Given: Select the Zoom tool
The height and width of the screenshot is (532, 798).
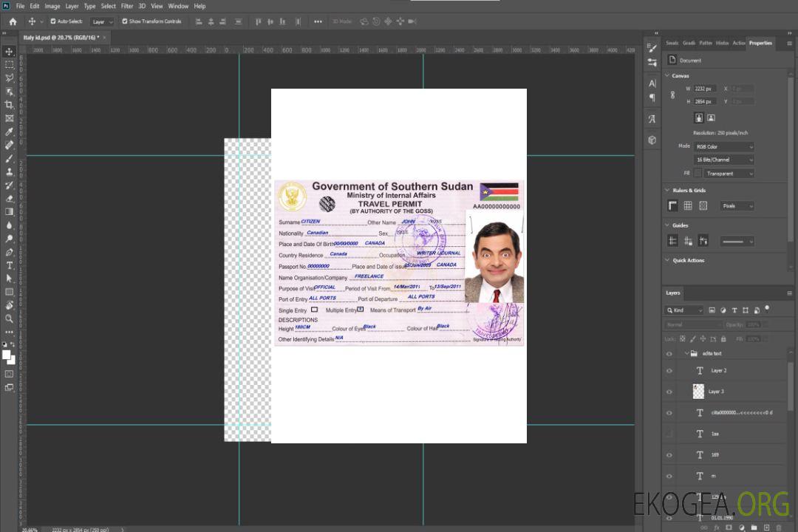Looking at the screenshot, I should (10, 318).
